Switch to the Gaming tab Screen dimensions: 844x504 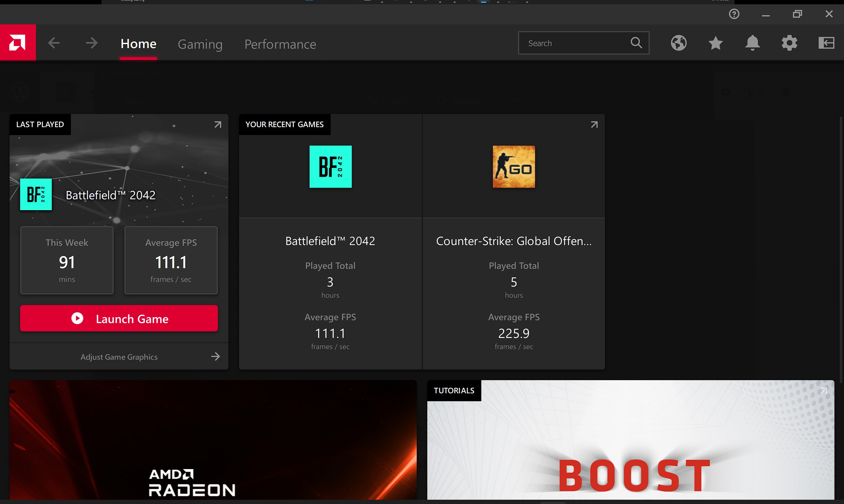click(200, 44)
